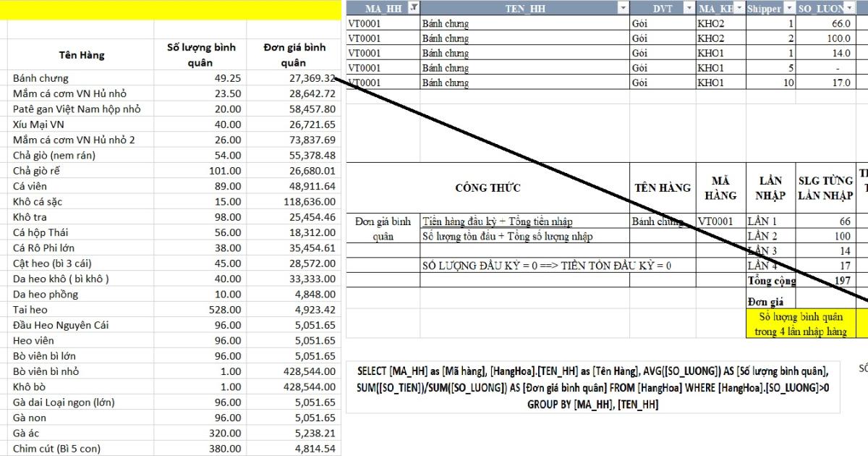Select the 'Tổng cộng' cell
This screenshot has height=456, width=868.
[771, 281]
